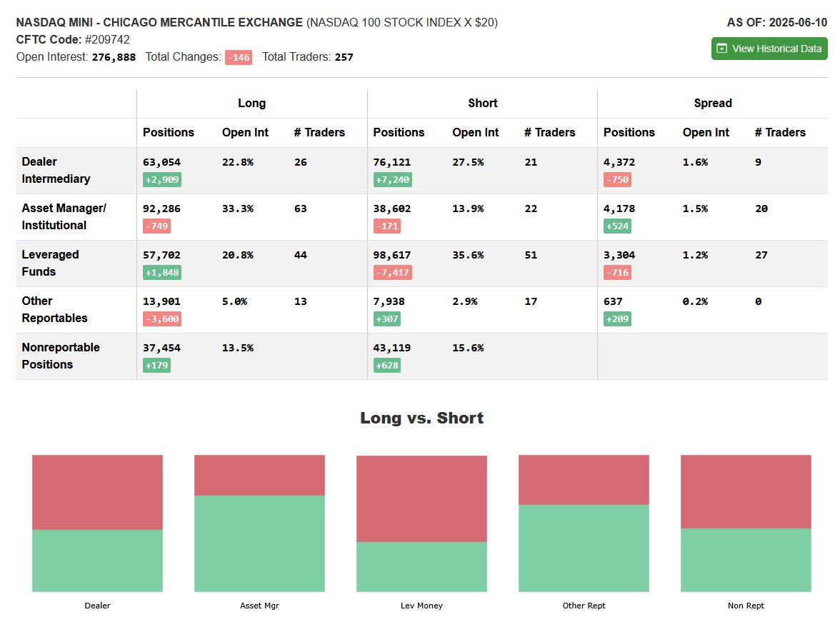The width and height of the screenshot is (840, 617).
Task: Click Asset Manager long traders count 63
Action: coord(301,209)
